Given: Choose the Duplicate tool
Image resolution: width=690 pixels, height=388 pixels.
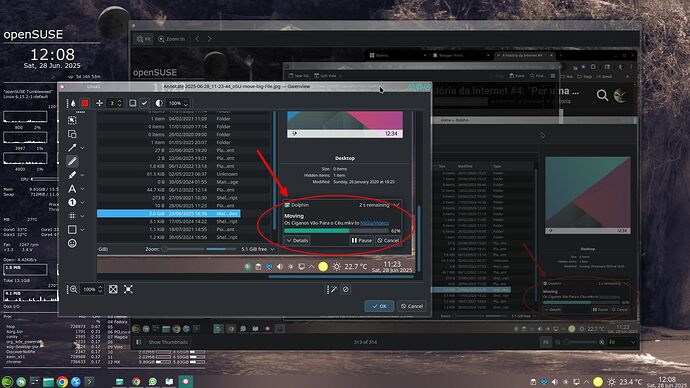Looking at the screenshot, I should point(72,134).
